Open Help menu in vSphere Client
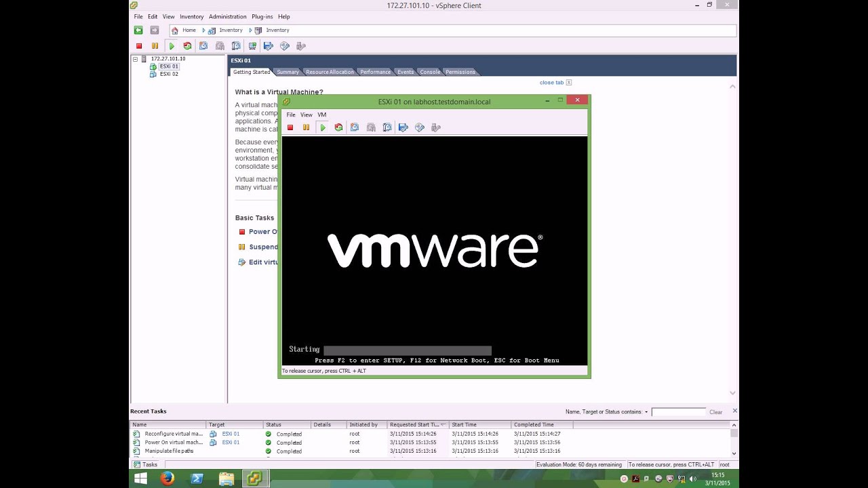868x488 pixels. [284, 16]
